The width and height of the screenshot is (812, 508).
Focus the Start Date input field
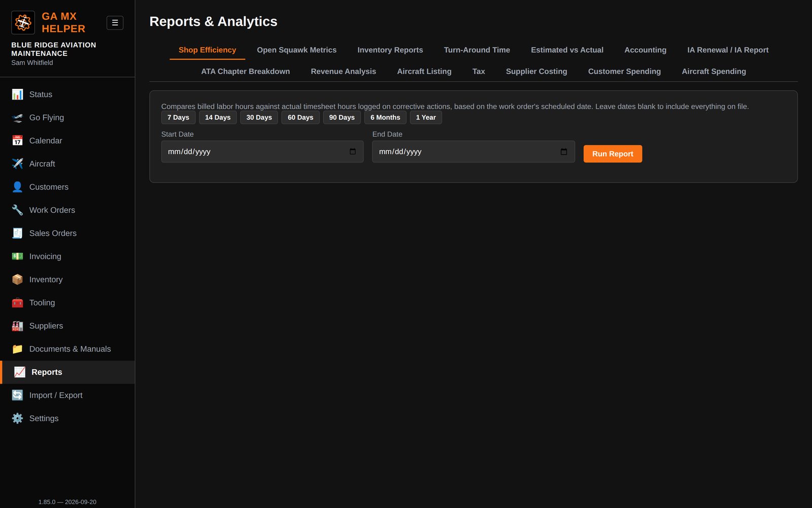tap(262, 151)
